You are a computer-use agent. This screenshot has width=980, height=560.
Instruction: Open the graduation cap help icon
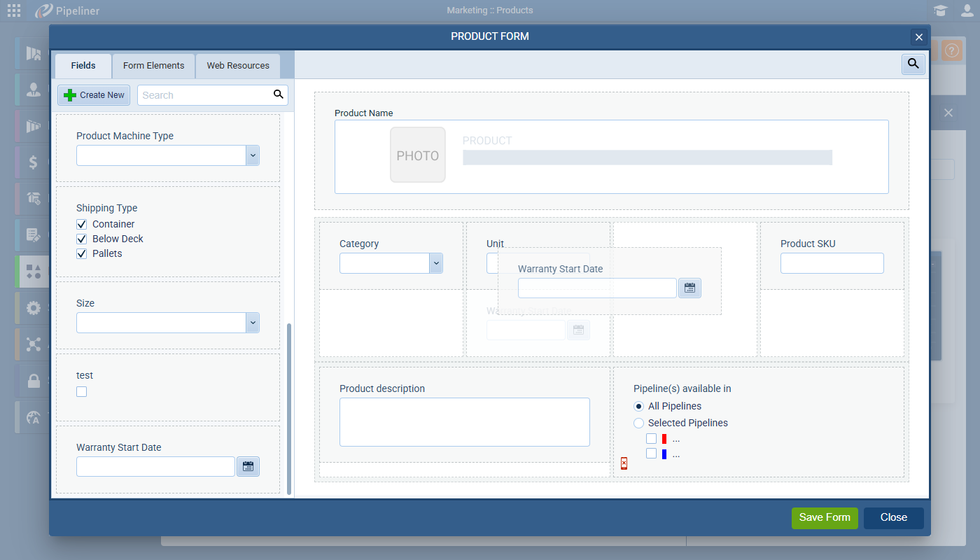(940, 10)
